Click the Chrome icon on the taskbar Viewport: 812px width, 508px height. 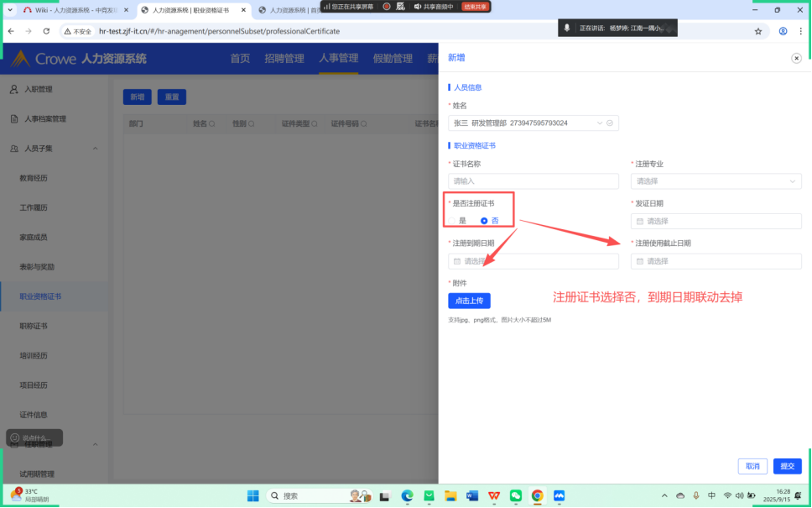[x=537, y=496]
